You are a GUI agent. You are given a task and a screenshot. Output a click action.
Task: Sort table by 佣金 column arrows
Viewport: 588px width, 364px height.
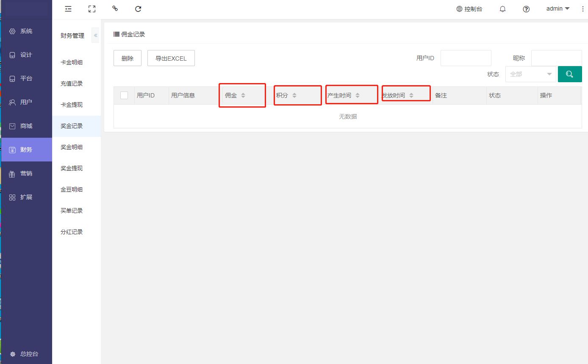243,95
